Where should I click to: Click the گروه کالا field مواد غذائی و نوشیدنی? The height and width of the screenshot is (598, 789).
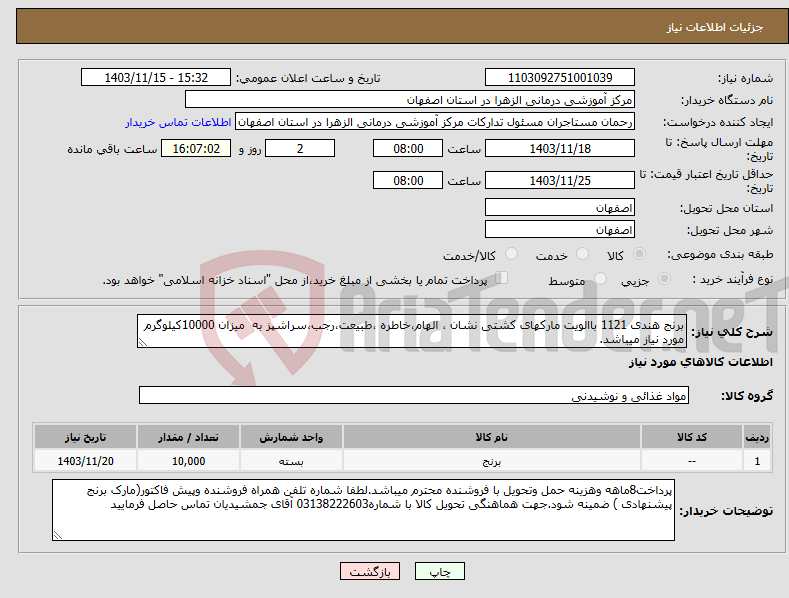click(x=414, y=396)
